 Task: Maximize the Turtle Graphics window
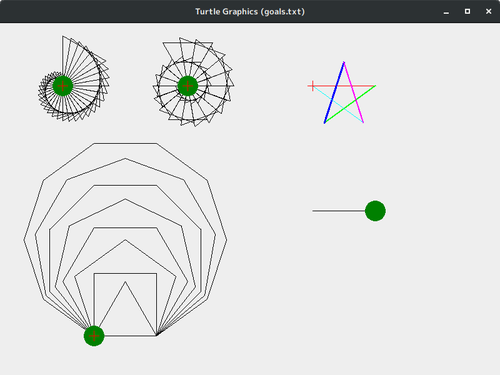(467, 12)
